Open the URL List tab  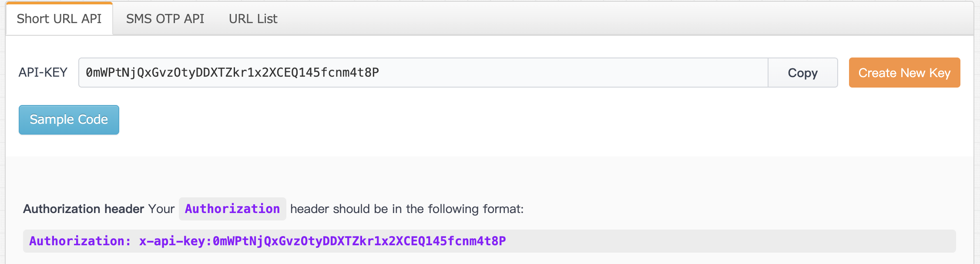pyautogui.click(x=253, y=19)
